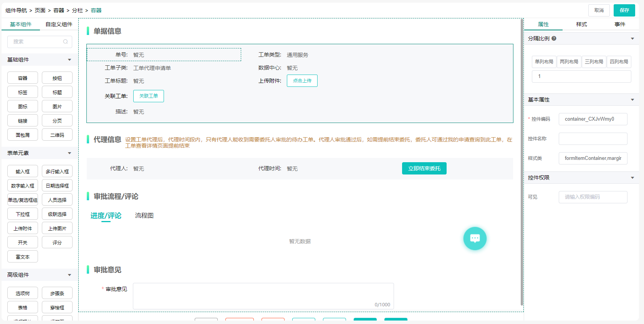
Task: Collapse the 高级组件 section arrow
Action: tap(70, 275)
